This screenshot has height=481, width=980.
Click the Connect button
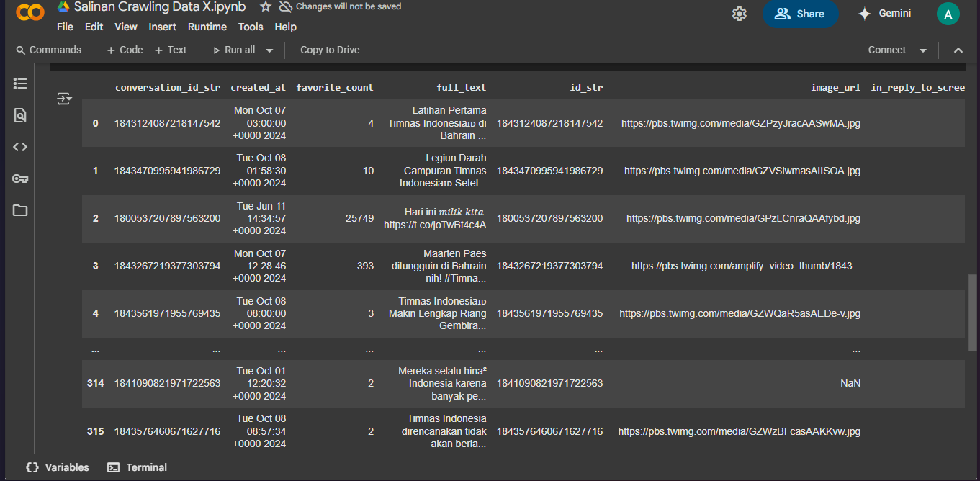point(887,50)
